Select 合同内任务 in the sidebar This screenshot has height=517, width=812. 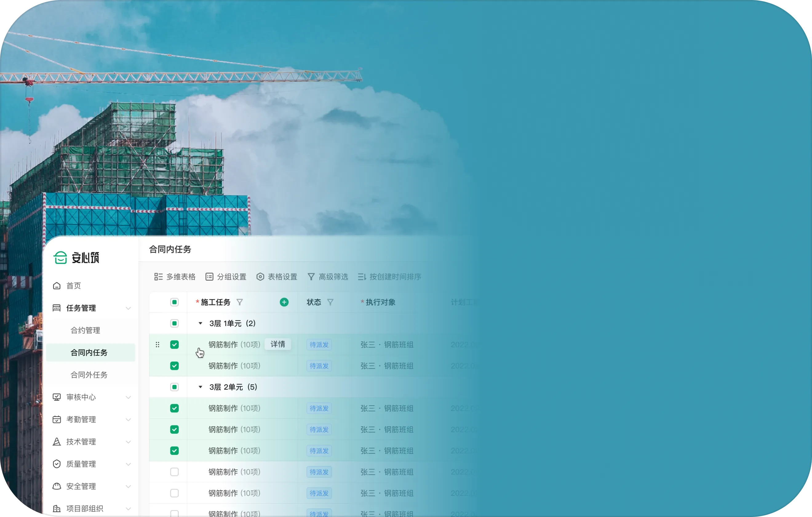tap(91, 353)
